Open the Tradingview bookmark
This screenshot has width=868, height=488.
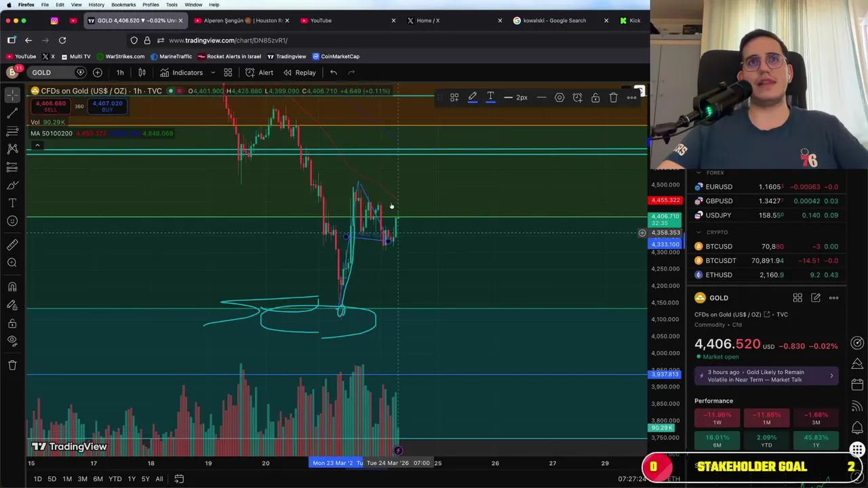[x=286, y=56]
